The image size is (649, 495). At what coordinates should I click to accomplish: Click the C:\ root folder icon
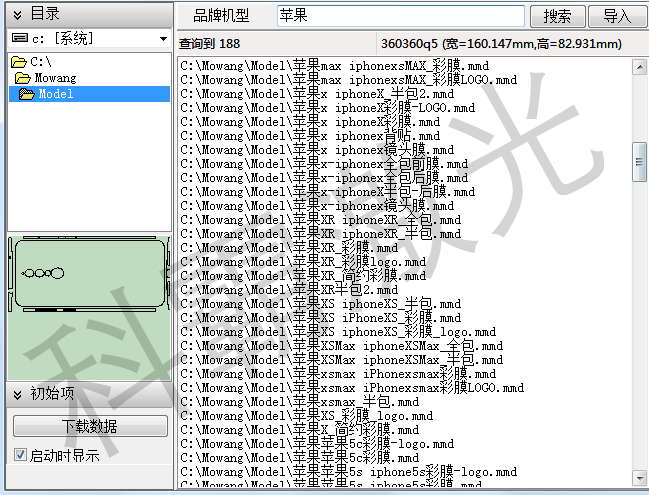[x=19, y=62]
